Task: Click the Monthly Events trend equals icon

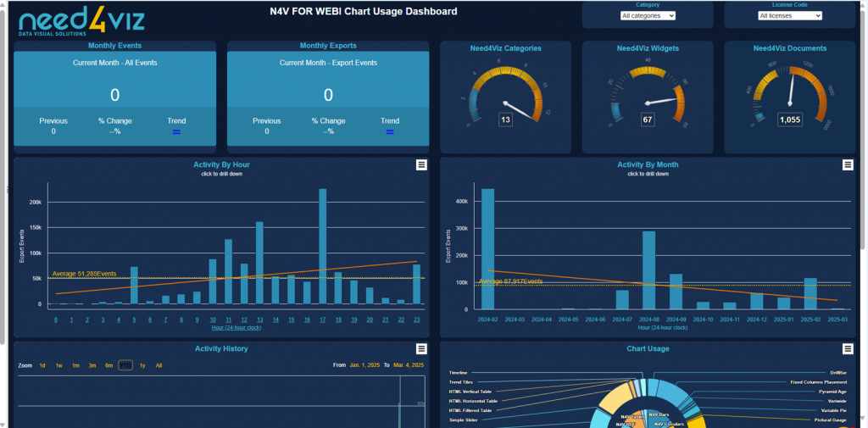Action: pos(176,131)
